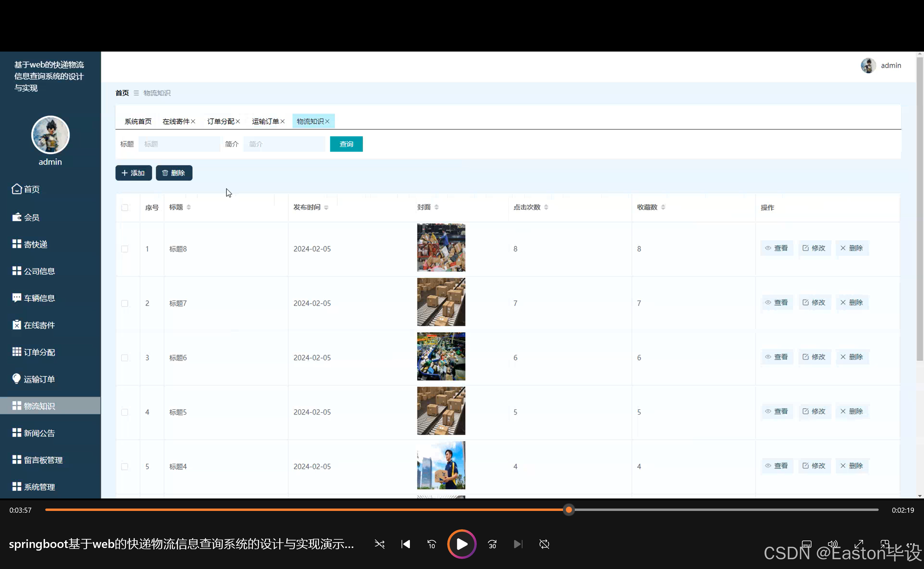Sort by 封面 column arrows
Image resolution: width=924 pixels, height=569 pixels.
[437, 207]
